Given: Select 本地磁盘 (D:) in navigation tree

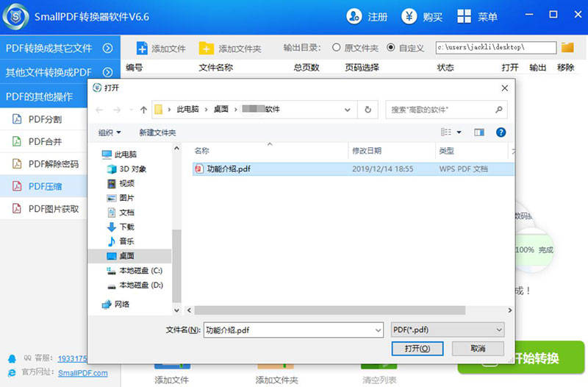Looking at the screenshot, I should point(135,285).
